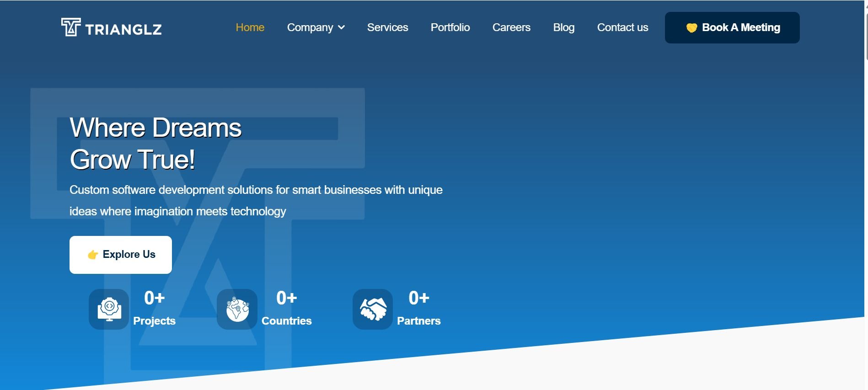Image resolution: width=868 pixels, height=390 pixels.
Task: Click the Trianglz T logo icon
Action: (70, 27)
